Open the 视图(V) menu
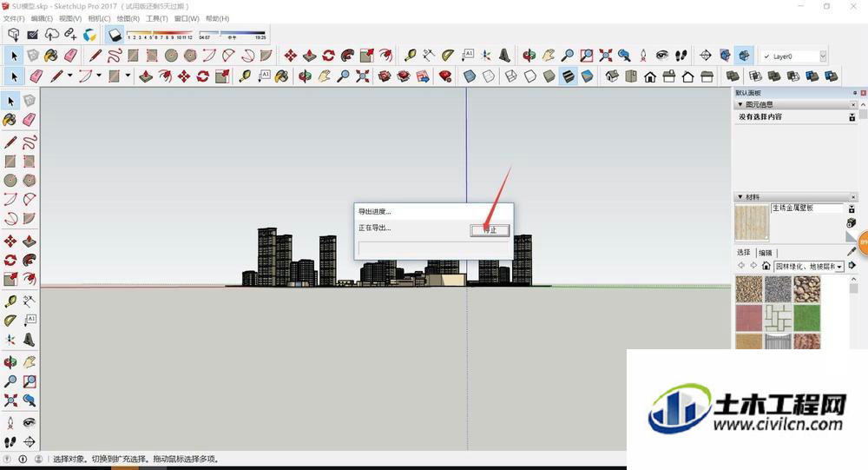The width and height of the screenshot is (868, 470). [70, 18]
